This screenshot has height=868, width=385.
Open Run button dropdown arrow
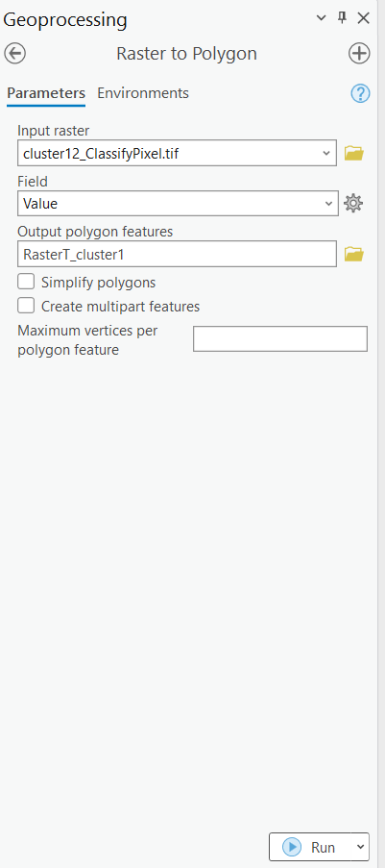point(360,847)
